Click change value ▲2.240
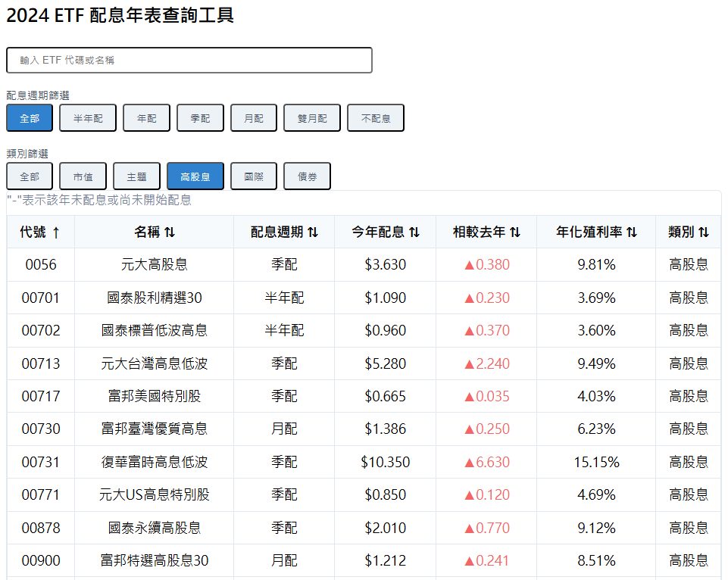 486,363
